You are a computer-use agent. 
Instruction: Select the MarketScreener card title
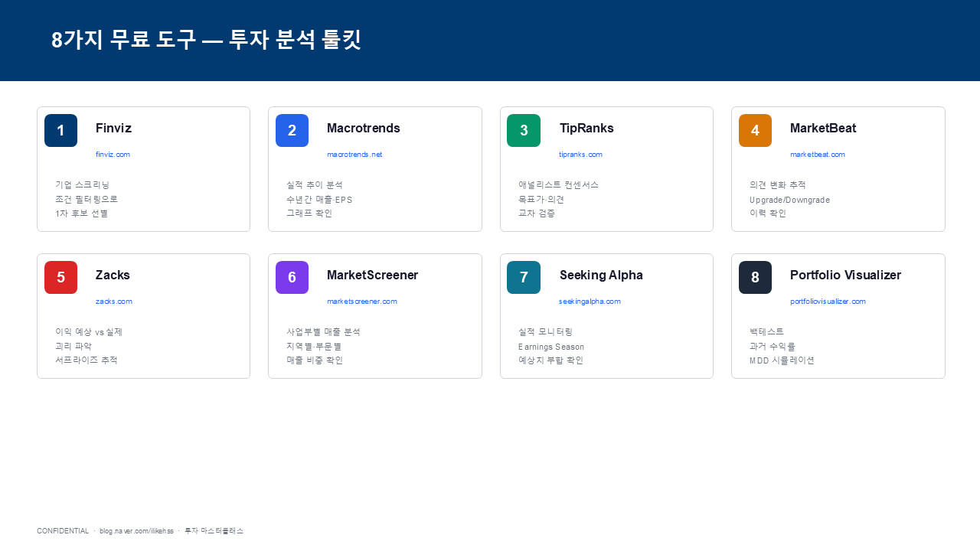pyautogui.click(x=373, y=275)
